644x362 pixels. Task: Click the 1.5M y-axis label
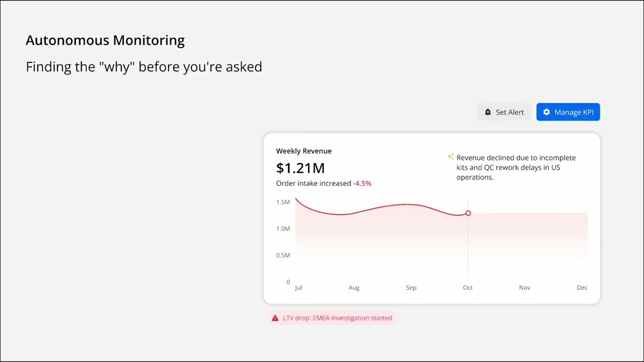(x=283, y=202)
